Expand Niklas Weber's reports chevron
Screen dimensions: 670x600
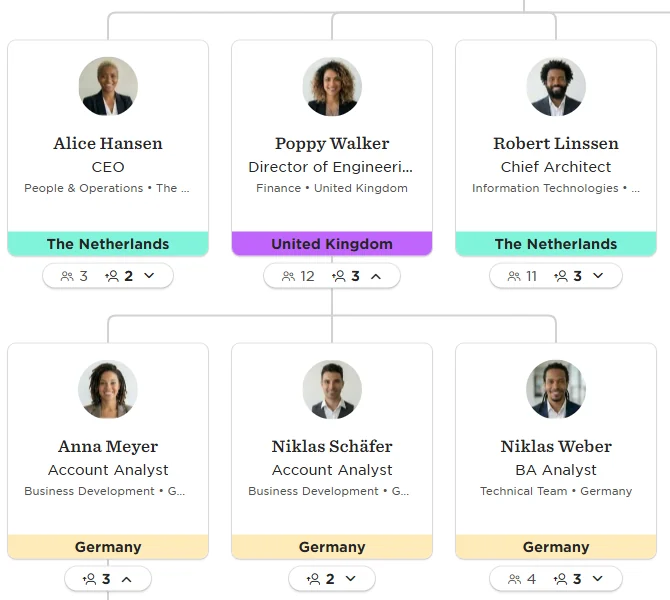tap(598, 579)
